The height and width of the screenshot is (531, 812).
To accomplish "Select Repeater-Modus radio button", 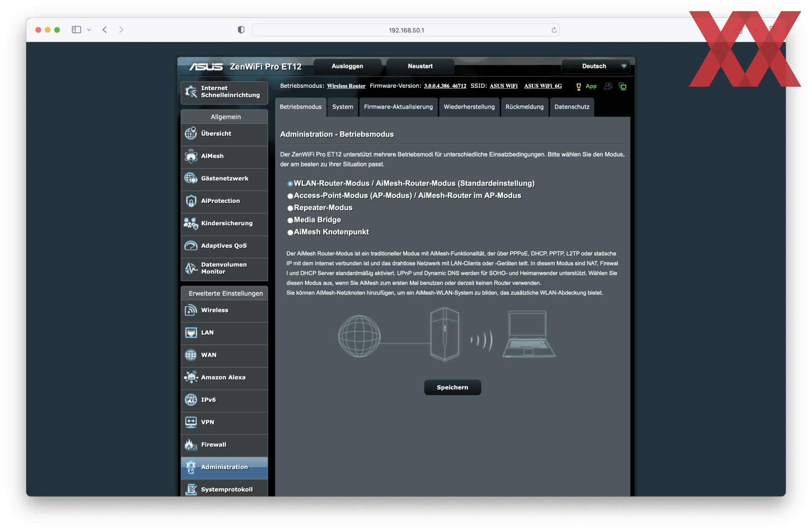I will coord(290,208).
